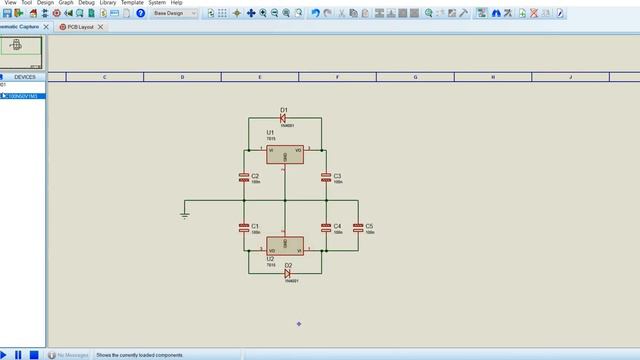The image size is (640, 360).
Task: Zoom out with the magnifier minus icon
Action: [275, 13]
